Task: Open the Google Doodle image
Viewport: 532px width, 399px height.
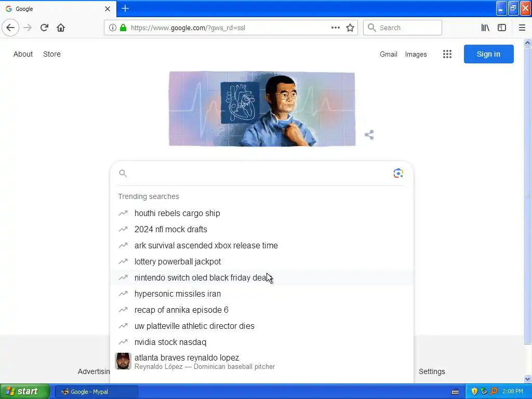Action: pos(262,109)
